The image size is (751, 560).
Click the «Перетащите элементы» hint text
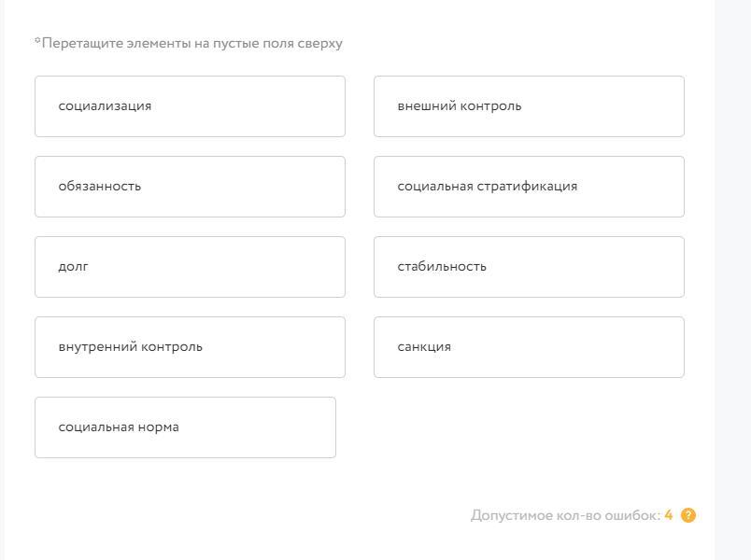click(189, 44)
